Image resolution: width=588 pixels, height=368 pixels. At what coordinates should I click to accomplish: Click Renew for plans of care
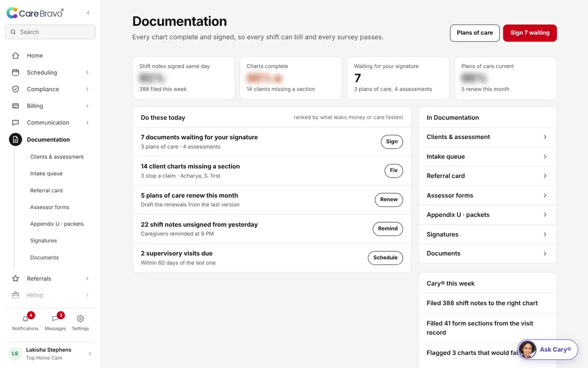389,200
